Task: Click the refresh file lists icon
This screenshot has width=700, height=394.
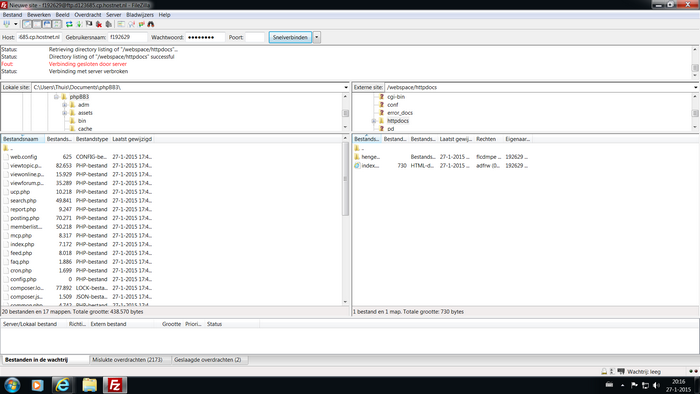Action: click(x=69, y=24)
